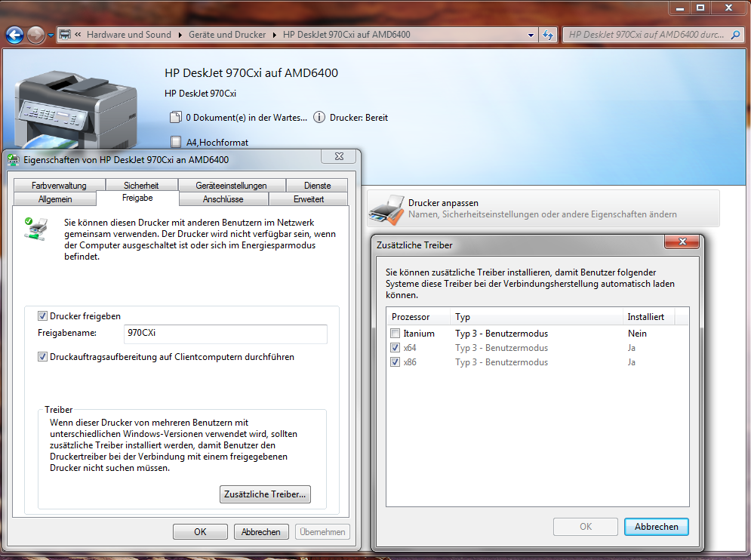The width and height of the screenshot is (751, 560).
Task: Click the Zusätzliche Treiber... button
Action: [265, 494]
